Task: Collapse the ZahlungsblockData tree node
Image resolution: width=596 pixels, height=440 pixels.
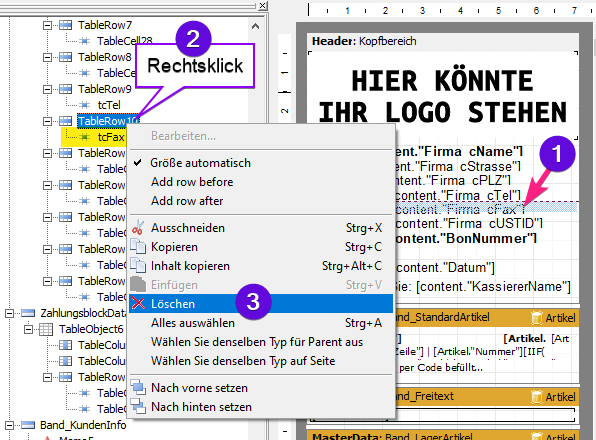Action: click(x=9, y=313)
